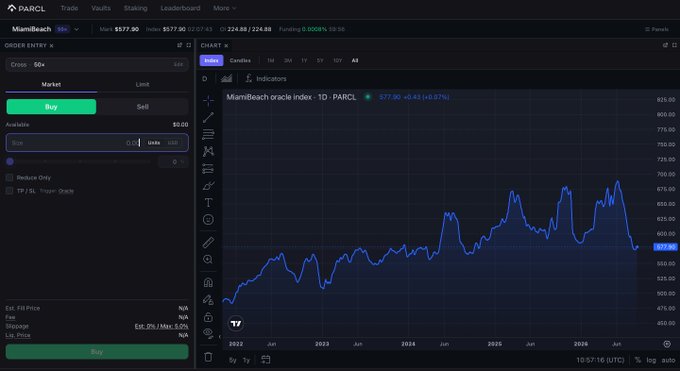This screenshot has width=680, height=371.
Task: Click the trash icon to remove drawings
Action: click(208, 357)
